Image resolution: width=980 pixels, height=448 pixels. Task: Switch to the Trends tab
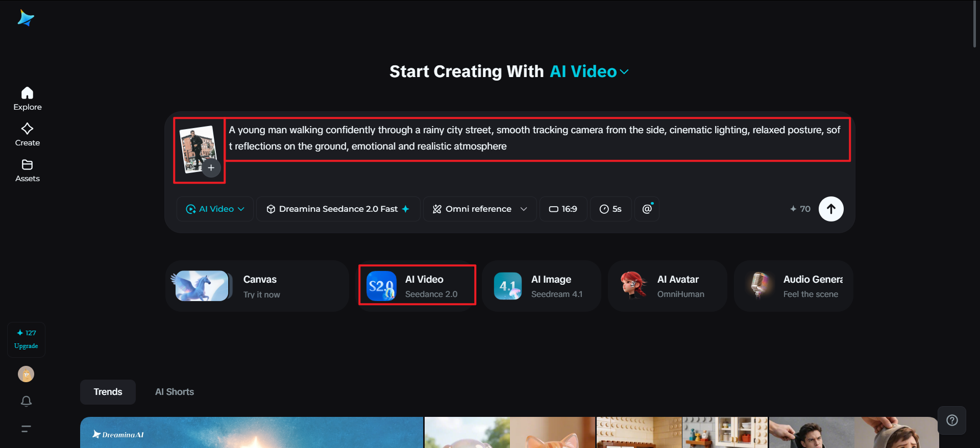[108, 392]
